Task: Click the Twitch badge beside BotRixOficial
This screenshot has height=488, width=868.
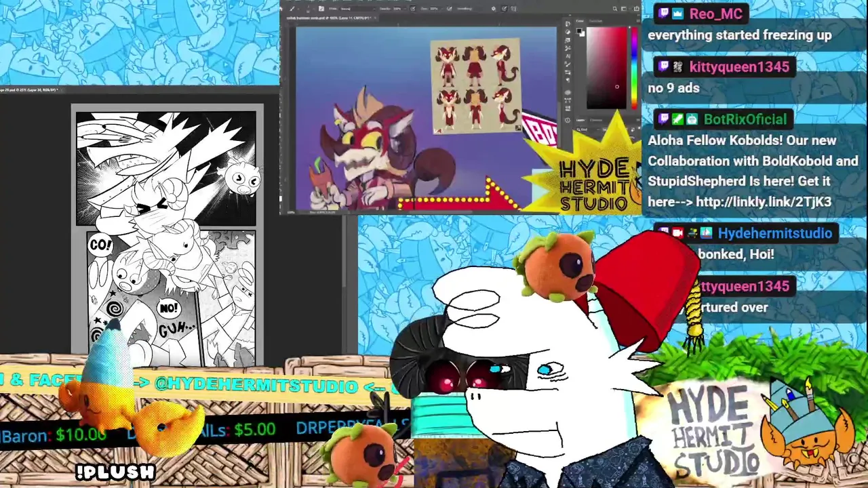Action: tap(664, 119)
